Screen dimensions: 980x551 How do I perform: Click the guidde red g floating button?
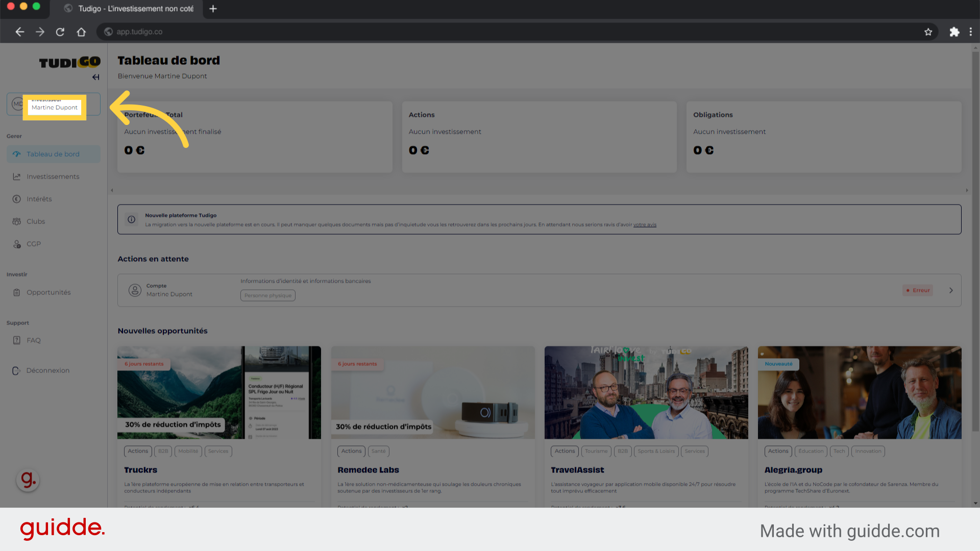point(28,480)
